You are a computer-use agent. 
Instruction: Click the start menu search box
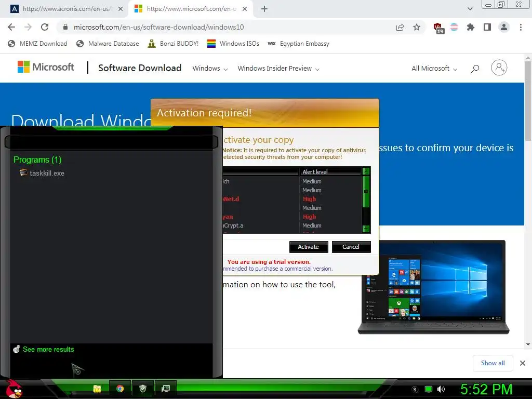111,142
